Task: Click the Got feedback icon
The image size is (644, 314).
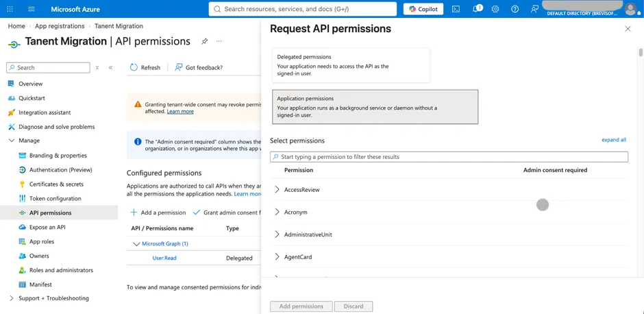Action: [179, 67]
